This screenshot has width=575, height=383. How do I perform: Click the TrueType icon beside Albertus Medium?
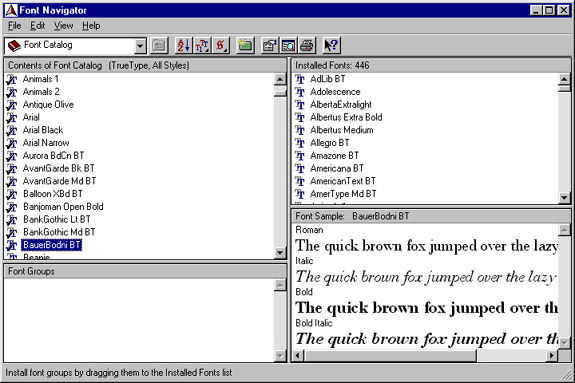point(300,130)
